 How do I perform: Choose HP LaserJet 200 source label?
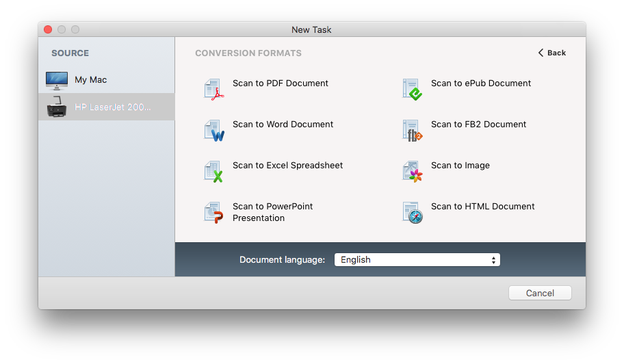(113, 107)
